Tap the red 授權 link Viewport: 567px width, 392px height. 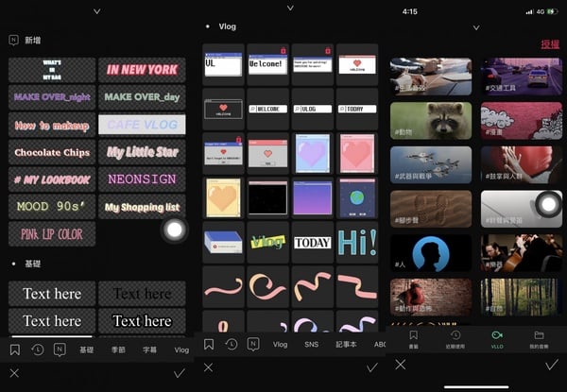(549, 44)
